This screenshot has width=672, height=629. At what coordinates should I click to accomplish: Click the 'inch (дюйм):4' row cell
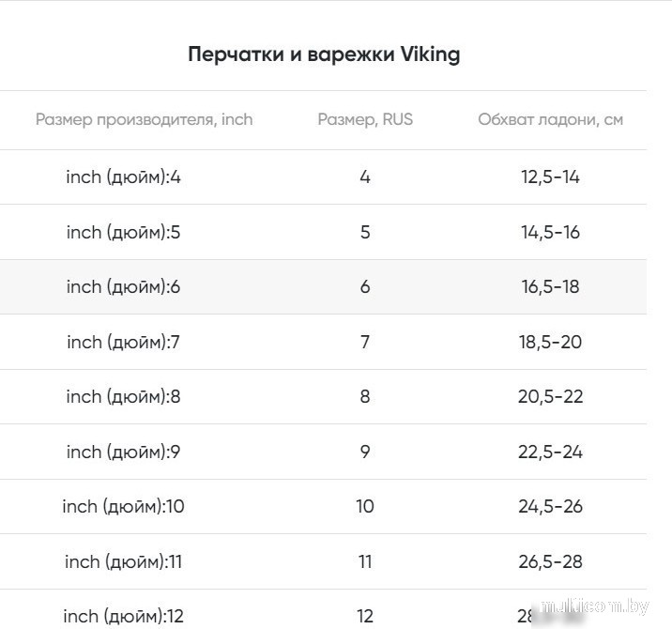[x=124, y=176]
